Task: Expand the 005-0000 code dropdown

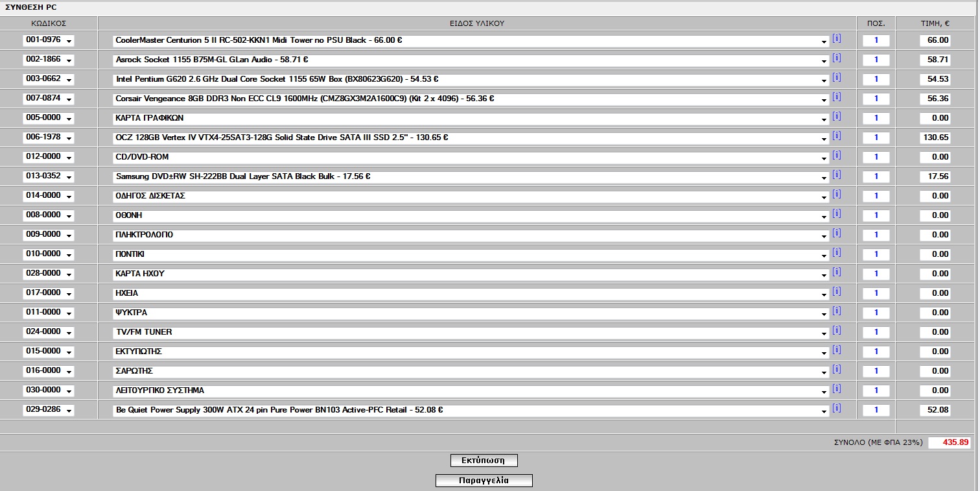Action: click(x=49, y=118)
